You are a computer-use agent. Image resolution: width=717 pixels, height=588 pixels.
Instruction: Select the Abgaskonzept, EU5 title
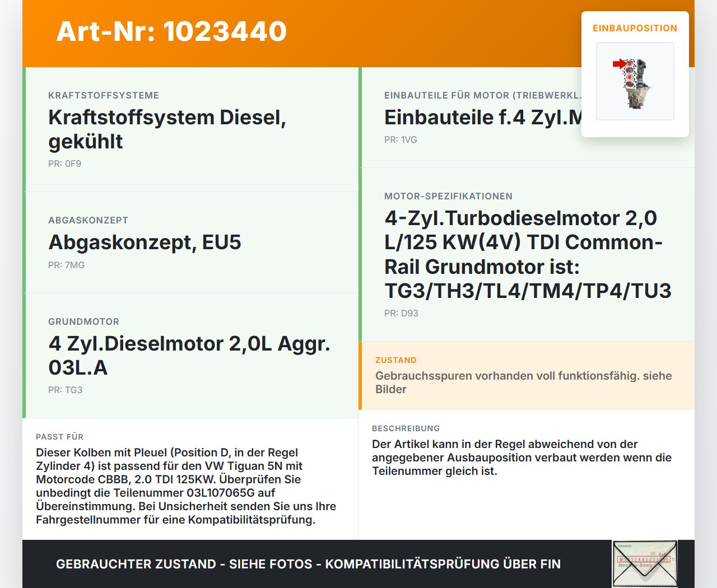(145, 242)
